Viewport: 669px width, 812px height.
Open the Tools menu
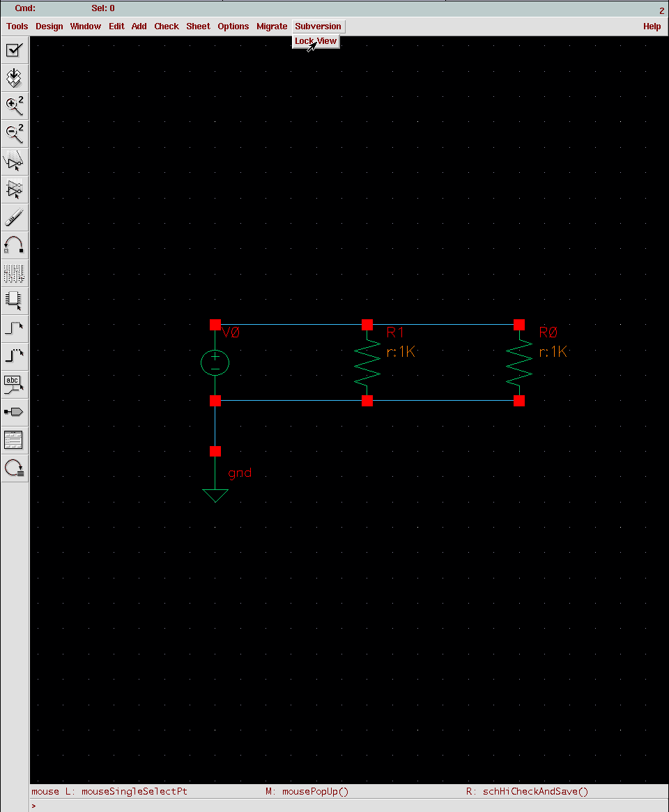pyautogui.click(x=17, y=26)
